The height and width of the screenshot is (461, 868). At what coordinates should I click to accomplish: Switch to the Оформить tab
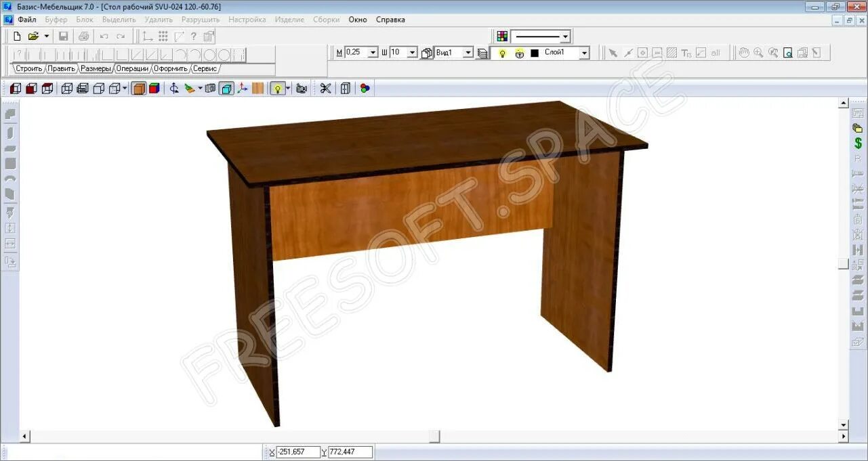(170, 68)
